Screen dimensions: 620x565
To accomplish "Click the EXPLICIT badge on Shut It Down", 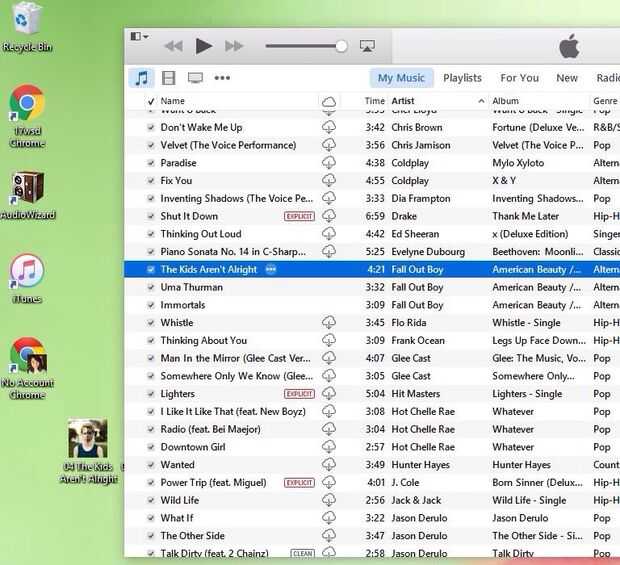I will (x=299, y=216).
